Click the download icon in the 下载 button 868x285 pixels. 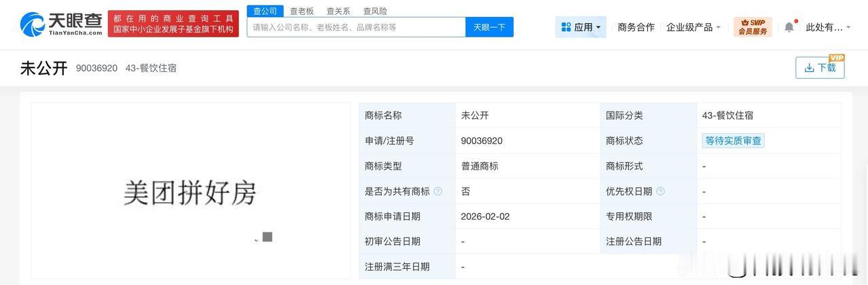click(x=809, y=68)
